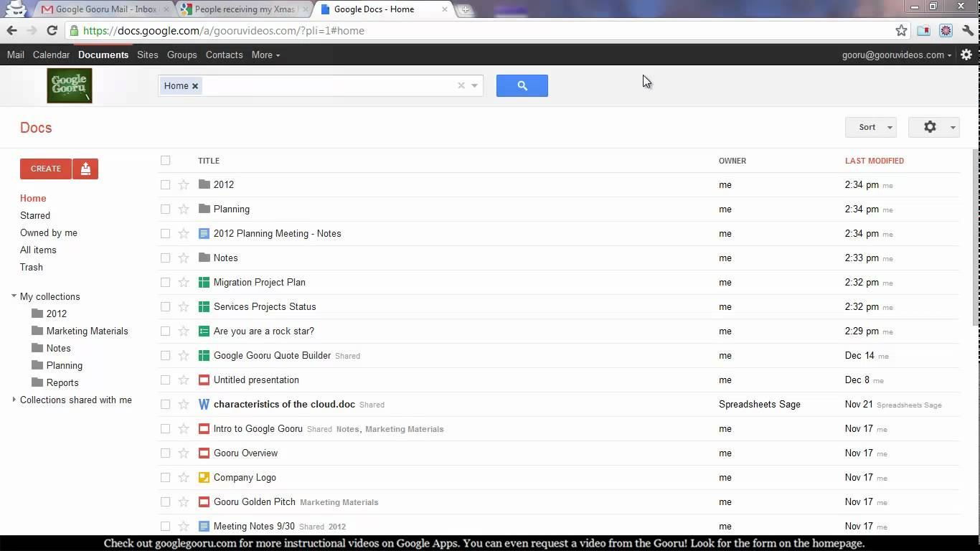This screenshot has width=980, height=551.
Task: Open Chrome wrench menu
Action: pyautogui.click(x=968, y=30)
